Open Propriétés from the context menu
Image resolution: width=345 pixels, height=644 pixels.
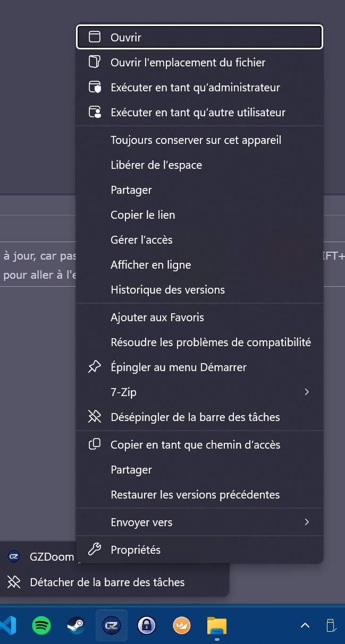(x=136, y=550)
